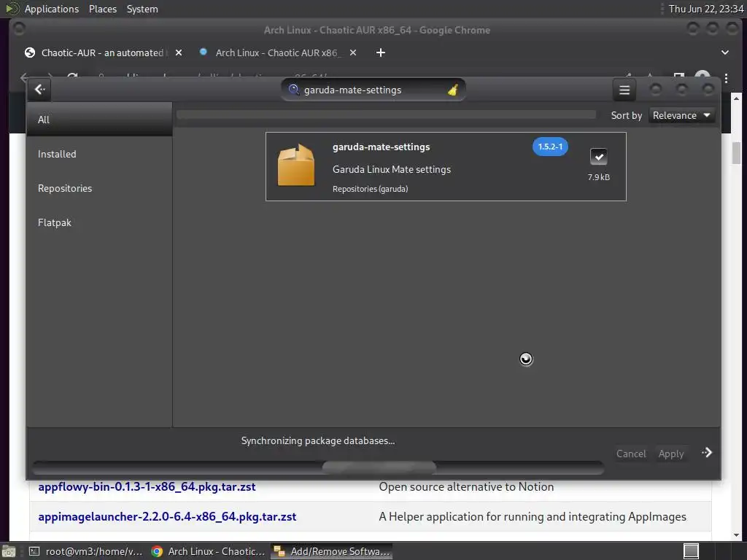Click Chrome scrollbar down arrow

point(736,534)
